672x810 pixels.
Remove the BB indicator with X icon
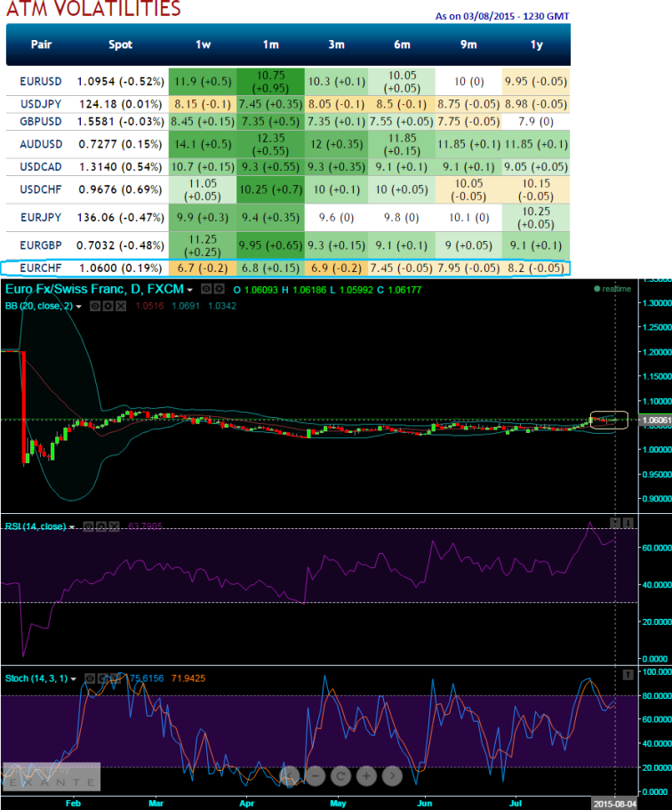click(x=121, y=306)
